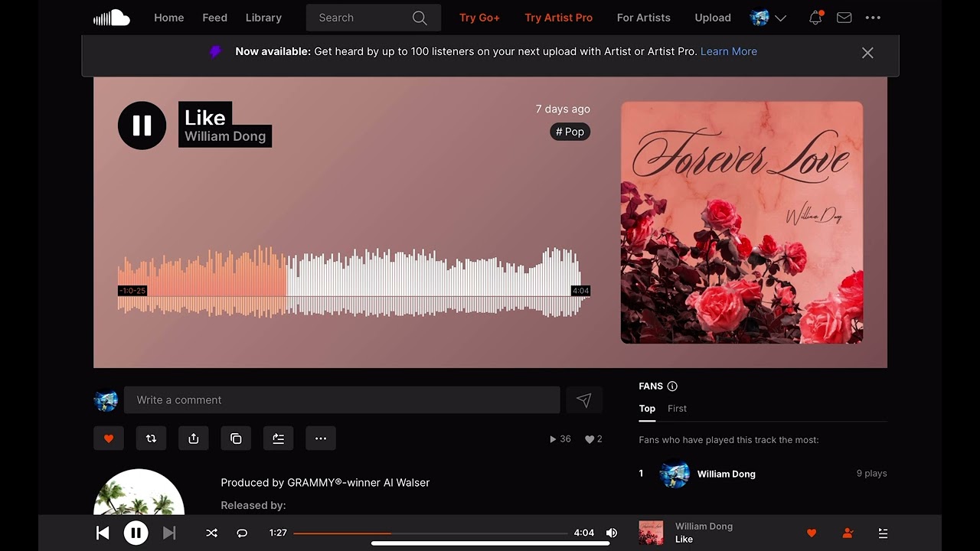Viewport: 980px width, 551px height.
Task: Click the 9 plays fan count
Action: (x=871, y=474)
